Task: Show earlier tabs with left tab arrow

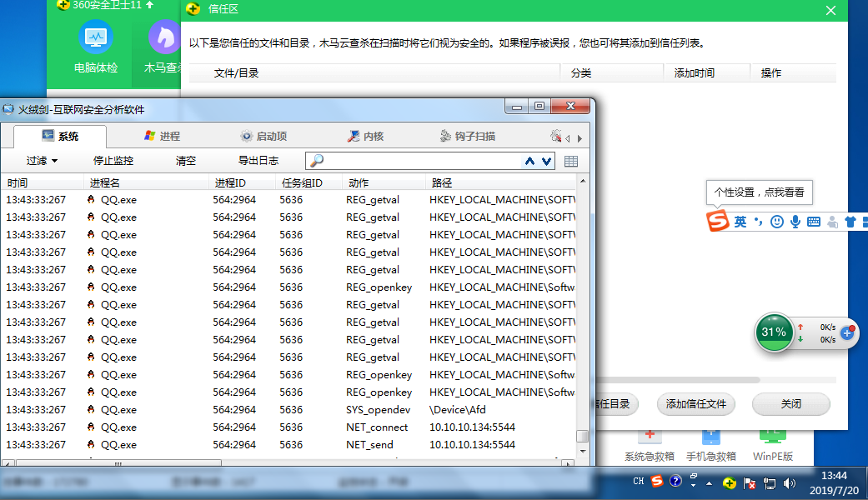Action: tap(568, 139)
